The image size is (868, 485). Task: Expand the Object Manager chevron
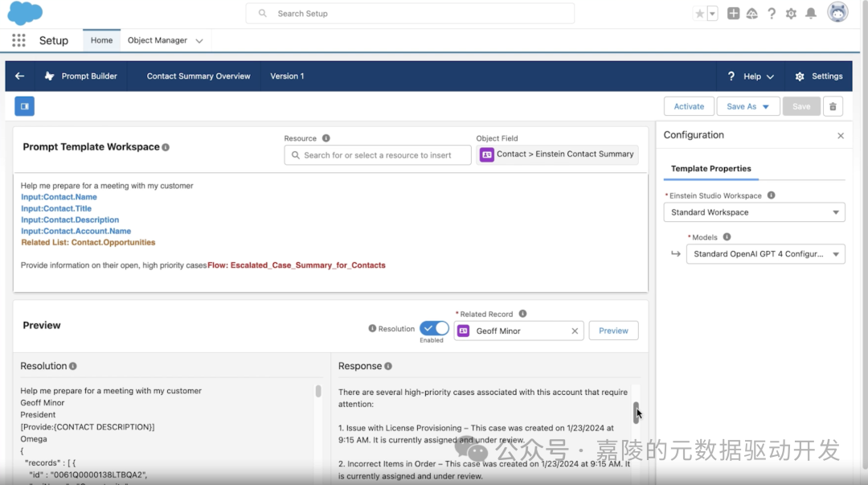(x=199, y=41)
